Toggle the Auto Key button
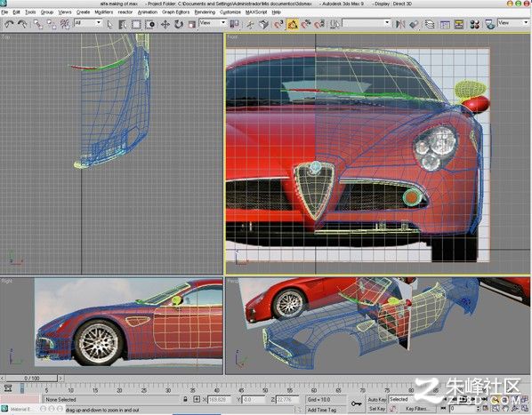Image resolution: width=532 pixels, height=415 pixels. point(376,399)
